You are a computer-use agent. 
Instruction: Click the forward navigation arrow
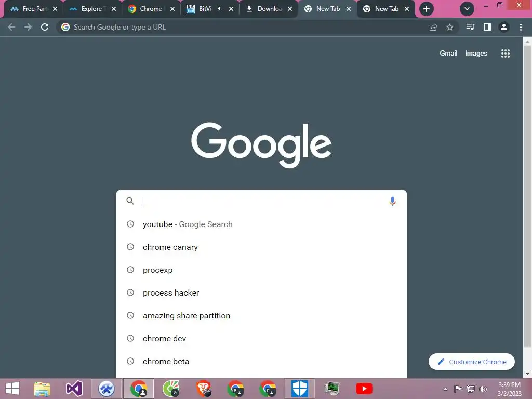pyautogui.click(x=28, y=27)
